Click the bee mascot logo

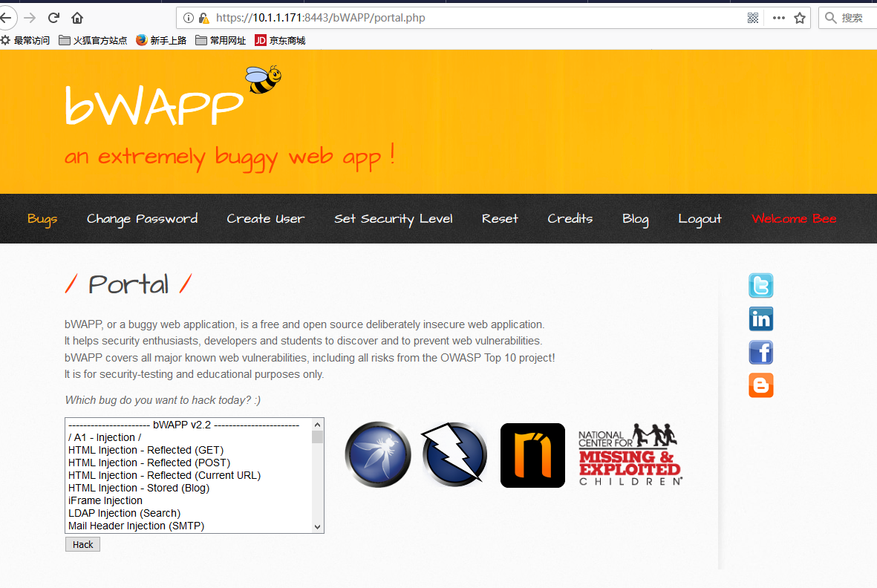(x=264, y=79)
